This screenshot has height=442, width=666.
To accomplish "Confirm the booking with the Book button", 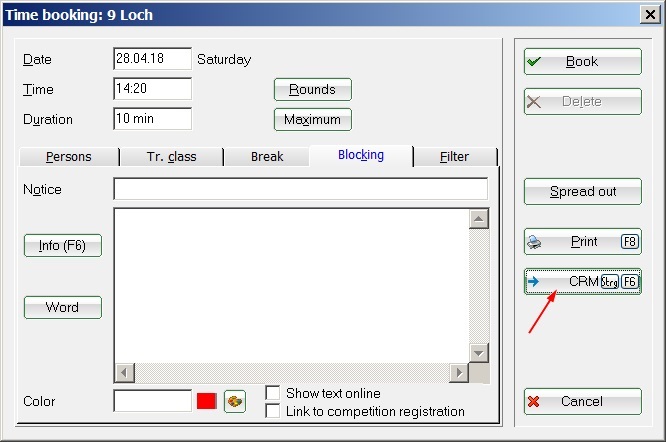I will coord(583,62).
